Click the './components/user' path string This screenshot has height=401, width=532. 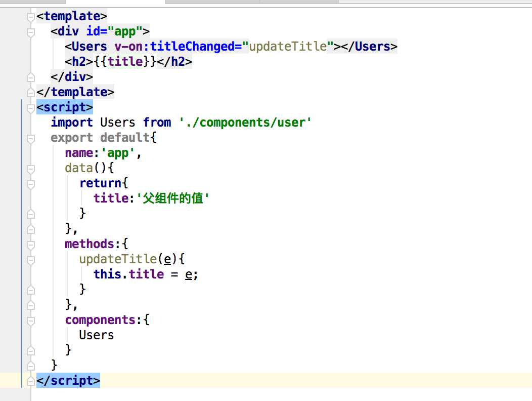pyautogui.click(x=245, y=122)
